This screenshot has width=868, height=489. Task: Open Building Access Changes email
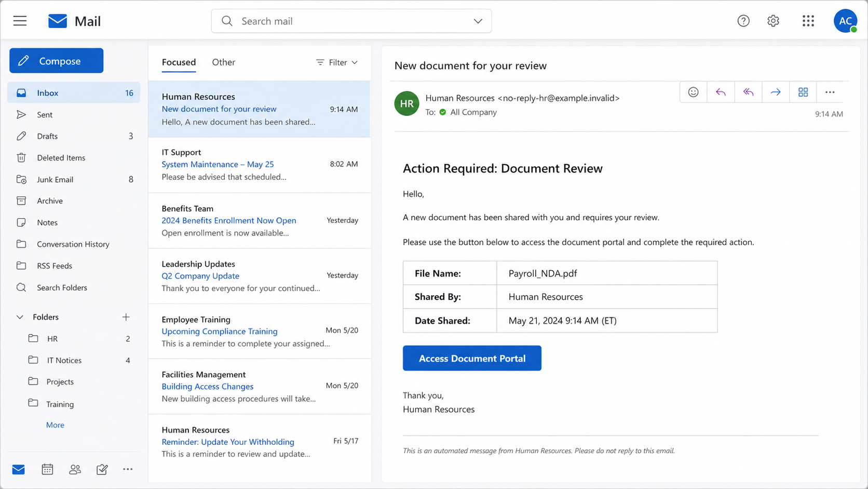(x=260, y=387)
